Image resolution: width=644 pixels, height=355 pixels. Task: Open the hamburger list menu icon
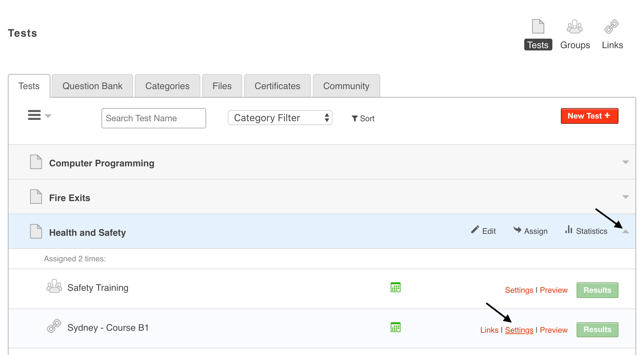point(35,115)
